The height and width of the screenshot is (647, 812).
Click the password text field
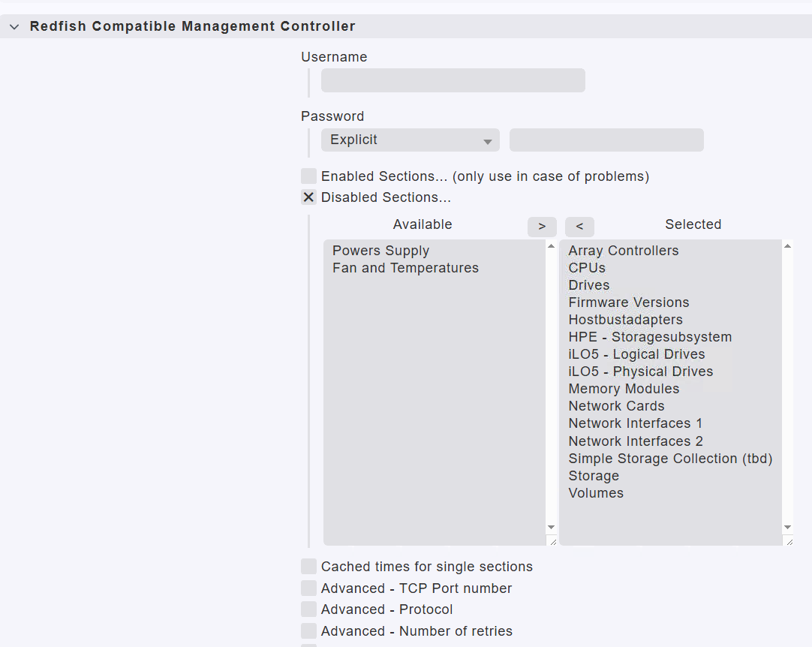[x=606, y=140]
